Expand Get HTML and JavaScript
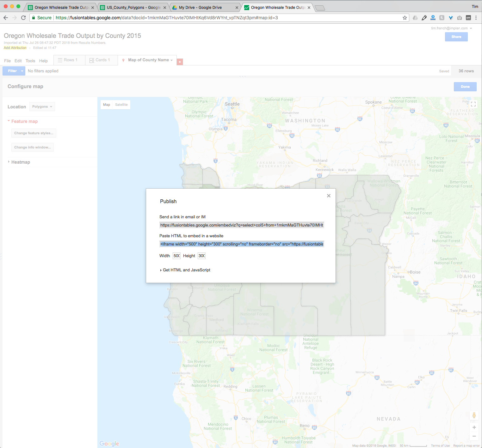 click(185, 270)
